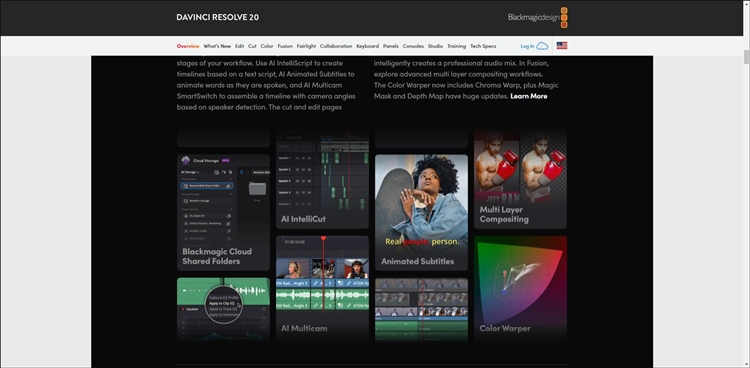750x368 pixels.
Task: Open the Edit page link
Action: coord(240,46)
